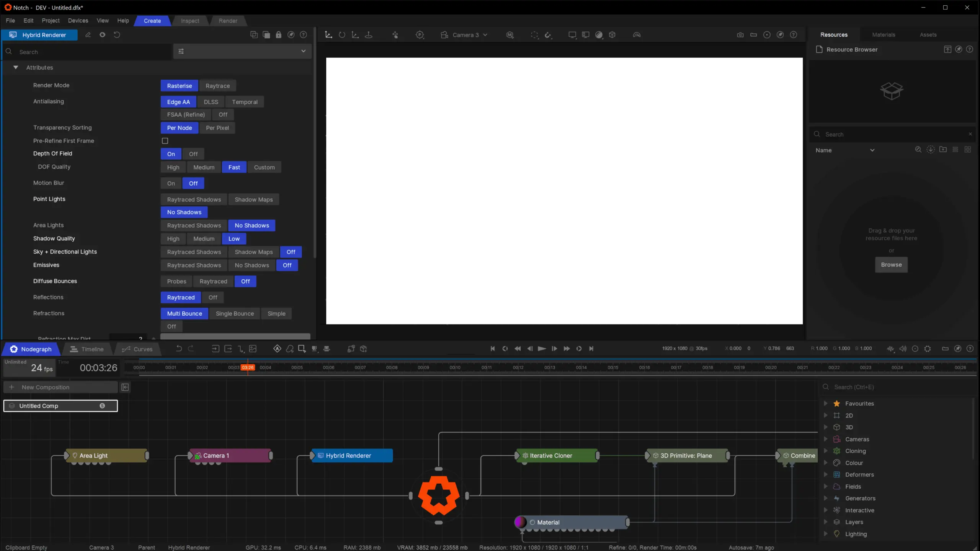Click the timeline ruler at 00:10

[x=455, y=367]
